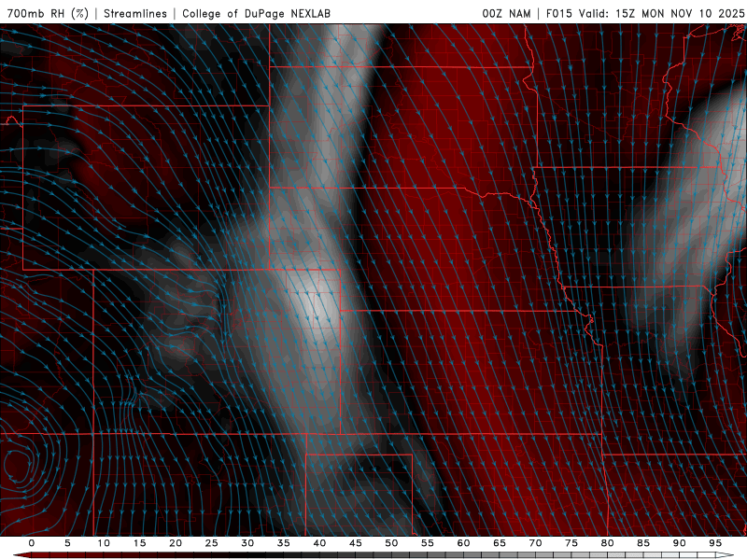747x560 pixels.
Task: Click the colorbar label "10"
Action: (x=104, y=543)
